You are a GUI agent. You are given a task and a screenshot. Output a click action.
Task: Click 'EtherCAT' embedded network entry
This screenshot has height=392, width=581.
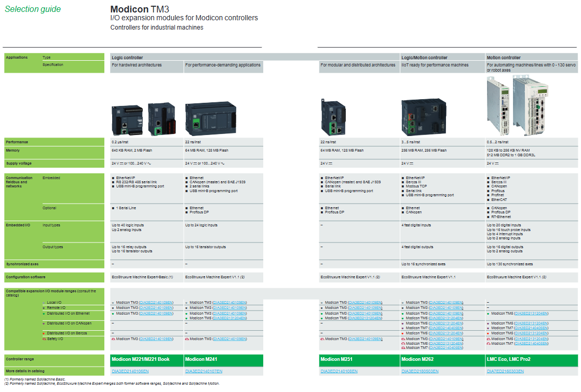[499, 200]
